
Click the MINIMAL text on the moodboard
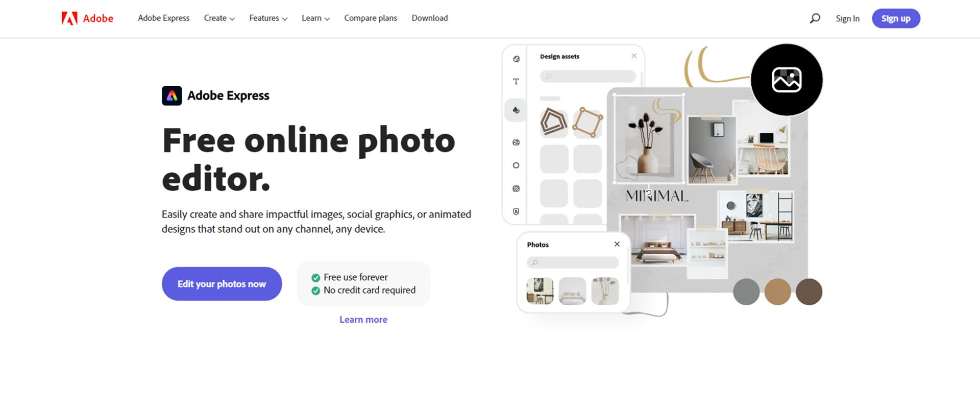(x=657, y=196)
